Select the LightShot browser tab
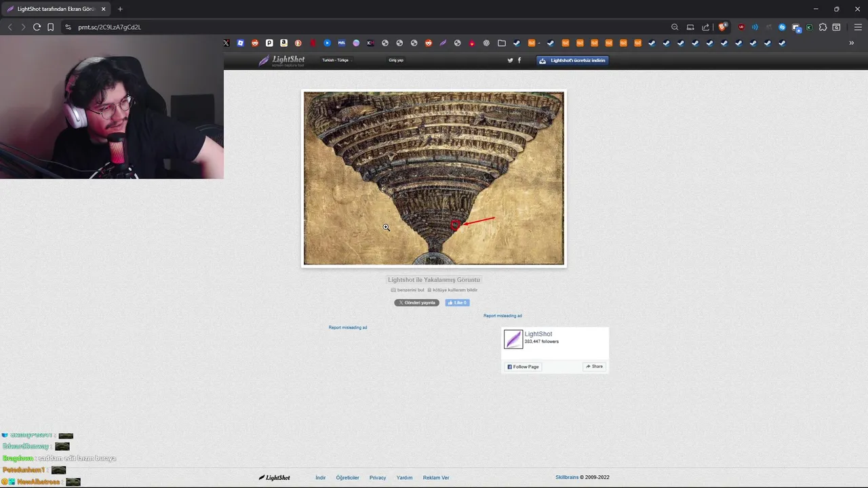 point(56,9)
